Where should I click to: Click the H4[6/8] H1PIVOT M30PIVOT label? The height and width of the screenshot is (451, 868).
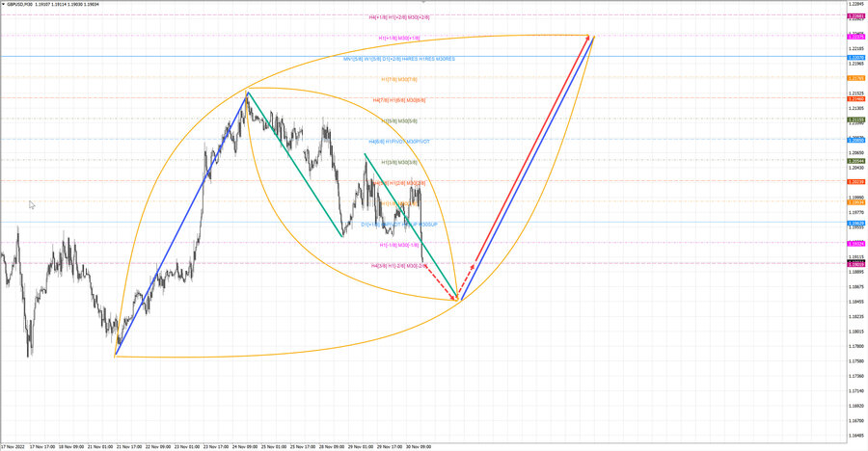point(399,142)
